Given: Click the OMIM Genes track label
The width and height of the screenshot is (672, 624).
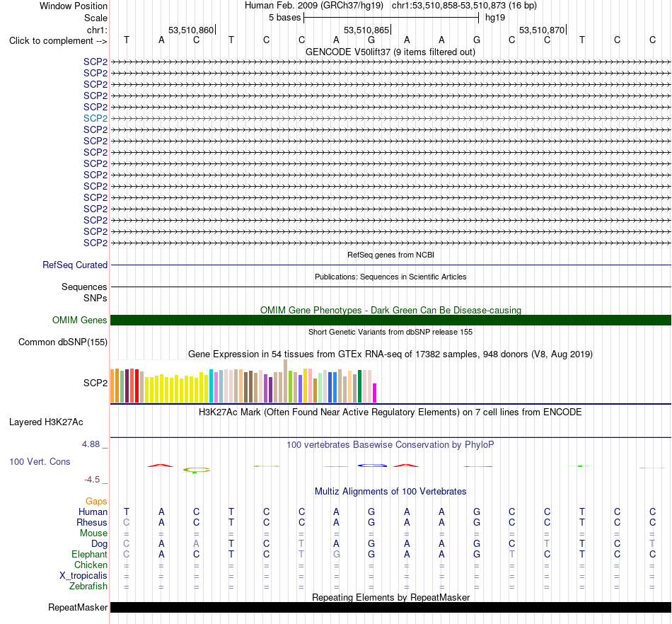Looking at the screenshot, I should (80, 320).
